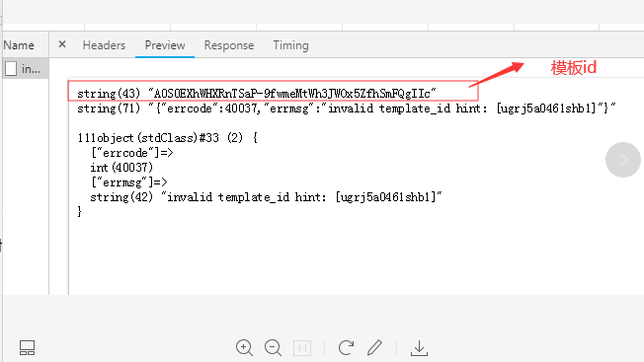Go to next image with arrow button

[x=622, y=160]
